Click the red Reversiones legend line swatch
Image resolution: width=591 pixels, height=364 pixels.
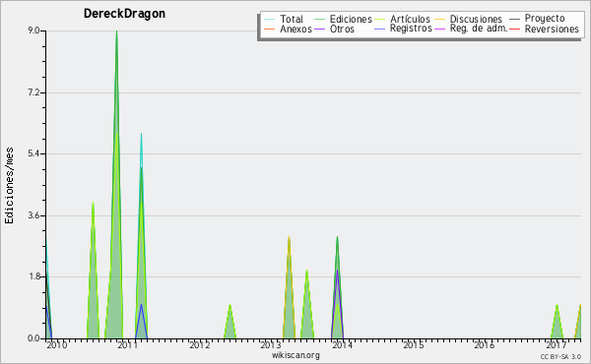(x=515, y=29)
